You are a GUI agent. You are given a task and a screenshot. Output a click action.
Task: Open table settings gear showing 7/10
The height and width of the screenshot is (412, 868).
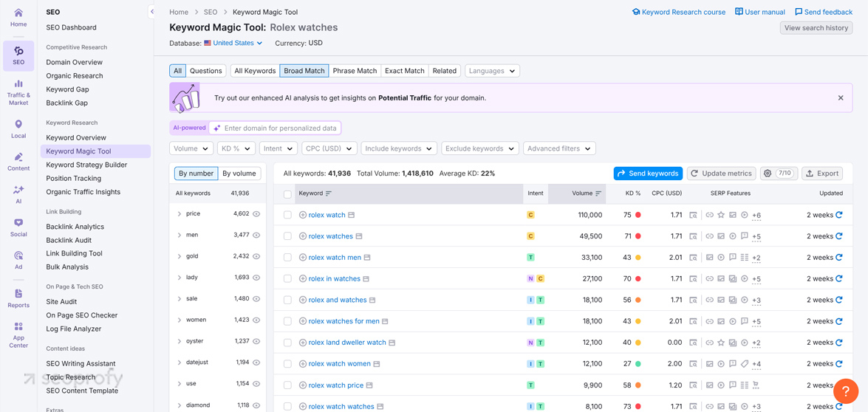[779, 173]
